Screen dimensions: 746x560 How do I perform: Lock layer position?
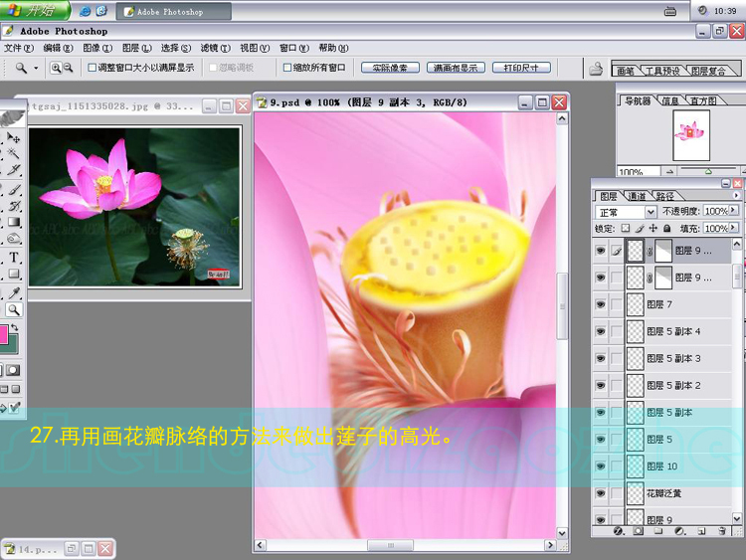[x=653, y=229]
